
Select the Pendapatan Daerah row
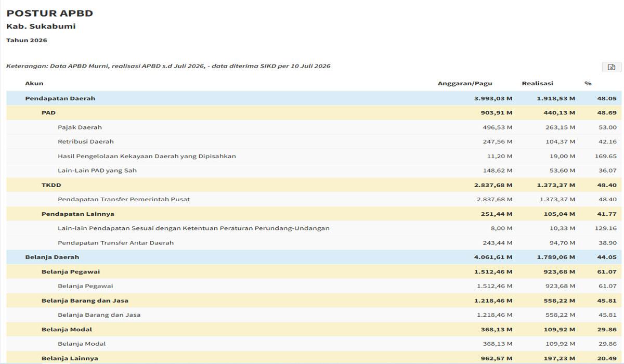[314, 98]
